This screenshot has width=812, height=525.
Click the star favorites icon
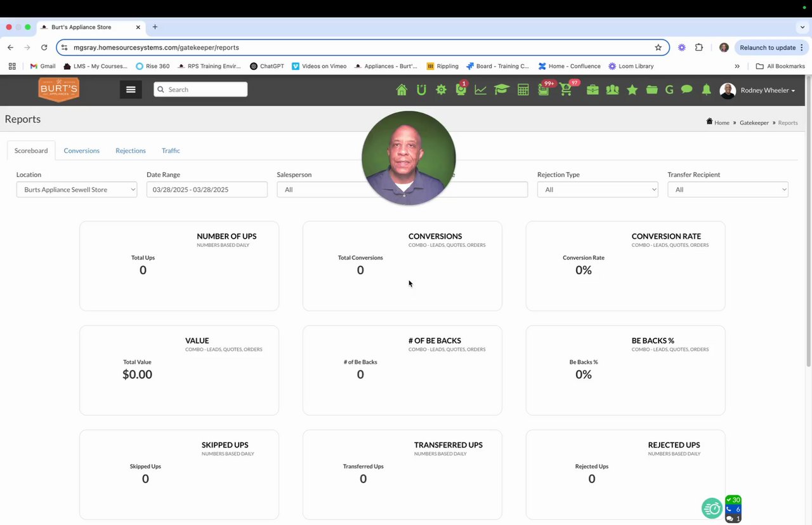632,90
